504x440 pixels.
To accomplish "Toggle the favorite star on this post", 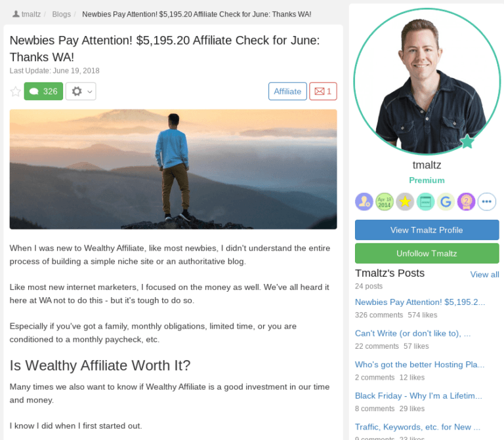I will (x=16, y=92).
